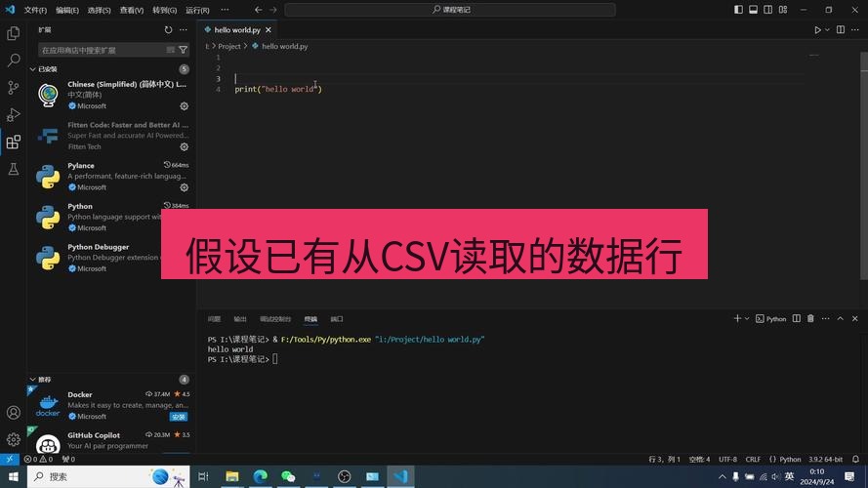This screenshot has height=488, width=868.
Task: Close the terminal panel
Action: coord(855,318)
